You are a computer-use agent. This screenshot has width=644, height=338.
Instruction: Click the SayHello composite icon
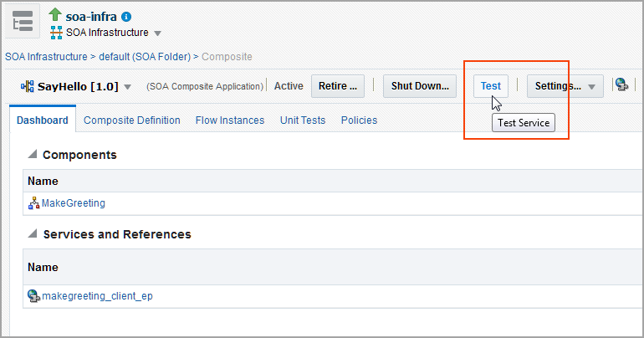pos(27,86)
